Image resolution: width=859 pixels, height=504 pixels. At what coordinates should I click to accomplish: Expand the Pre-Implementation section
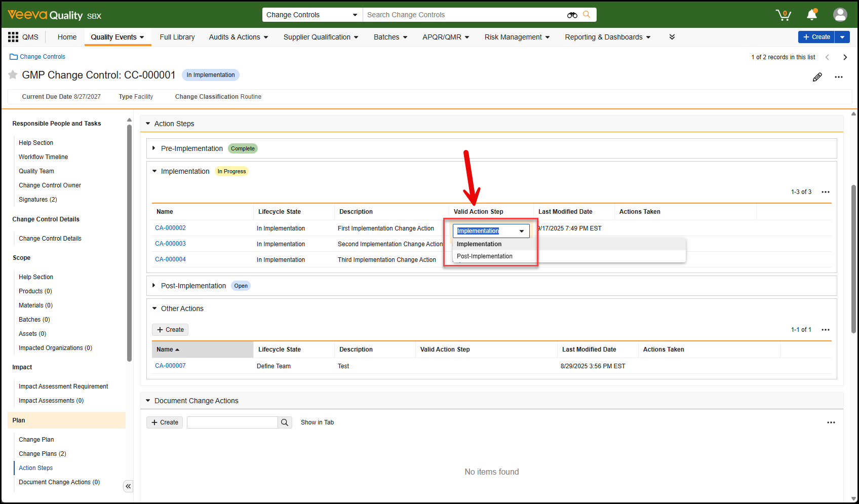(x=154, y=148)
